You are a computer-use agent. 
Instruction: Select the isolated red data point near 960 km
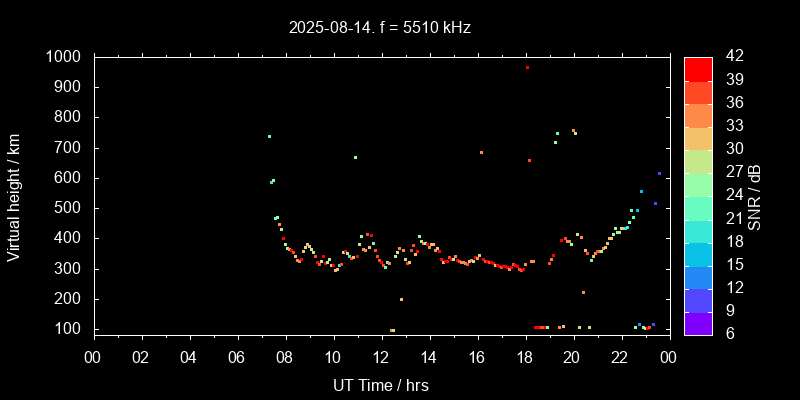[527, 68]
